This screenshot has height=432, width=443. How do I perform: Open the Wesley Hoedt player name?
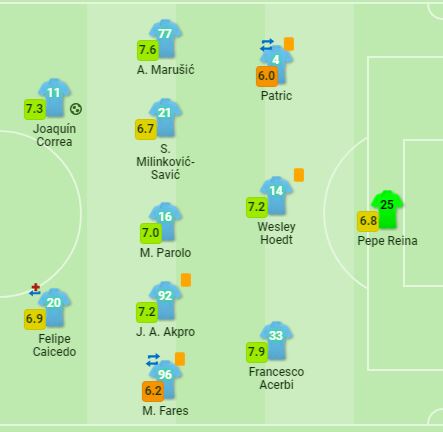click(x=276, y=233)
